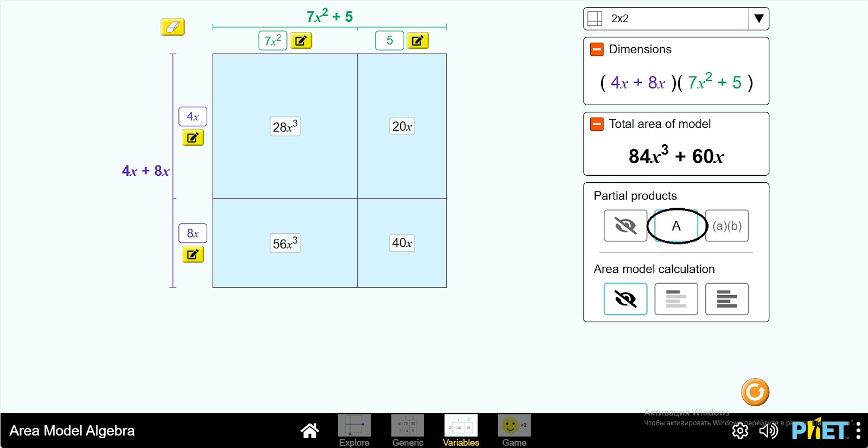
Task: Select the A partial products option
Action: coord(676,226)
